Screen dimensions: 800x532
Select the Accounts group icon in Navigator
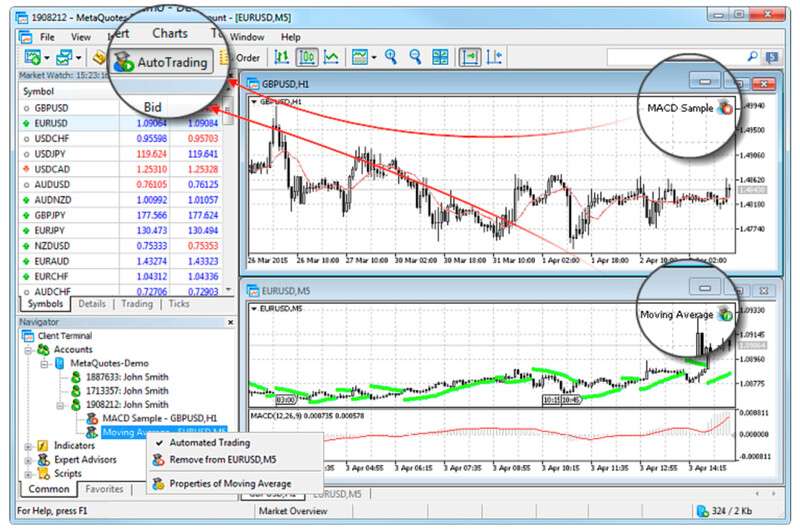pyautogui.click(x=44, y=349)
